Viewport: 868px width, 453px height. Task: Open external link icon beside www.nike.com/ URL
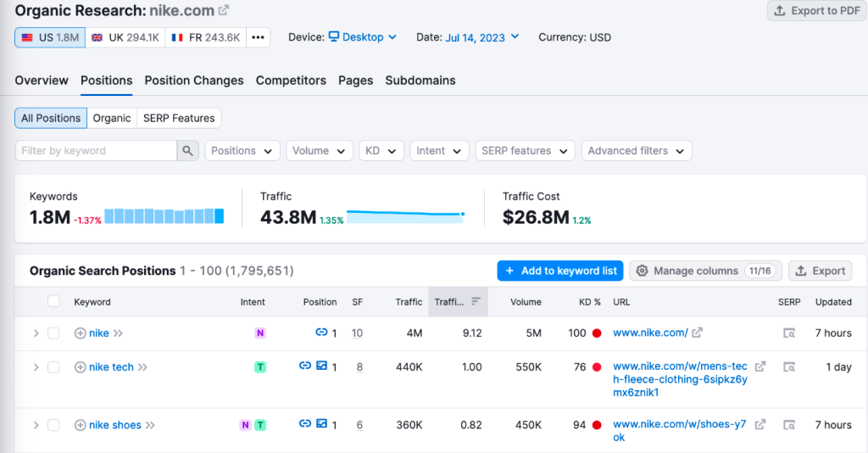point(698,333)
